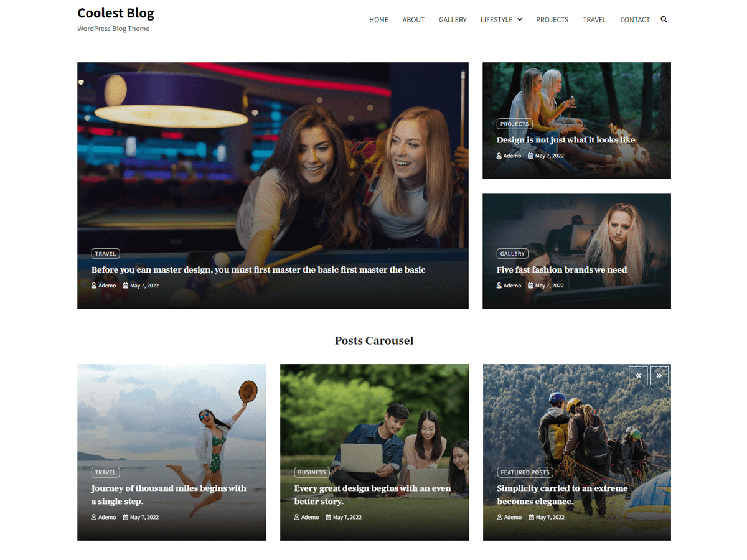Toggle the TRAVEL category badge on the hero post
This screenshot has width=747, height=560.
105,253
